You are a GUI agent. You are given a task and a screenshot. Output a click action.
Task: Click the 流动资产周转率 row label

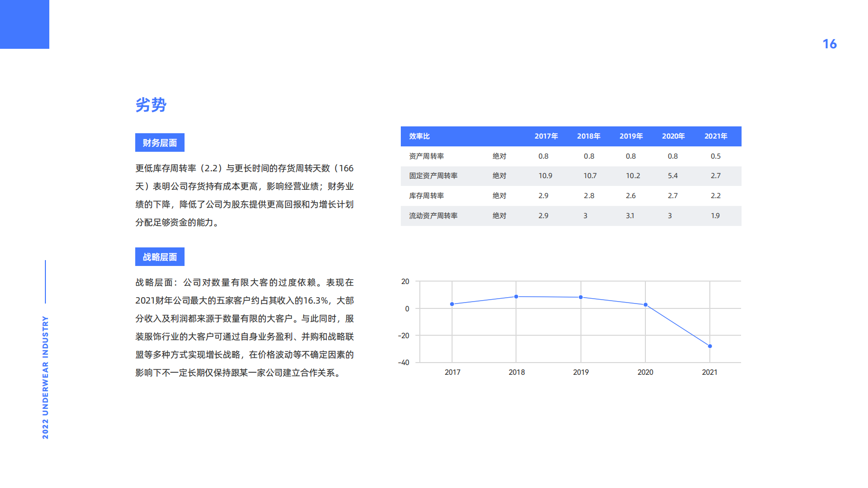433,216
